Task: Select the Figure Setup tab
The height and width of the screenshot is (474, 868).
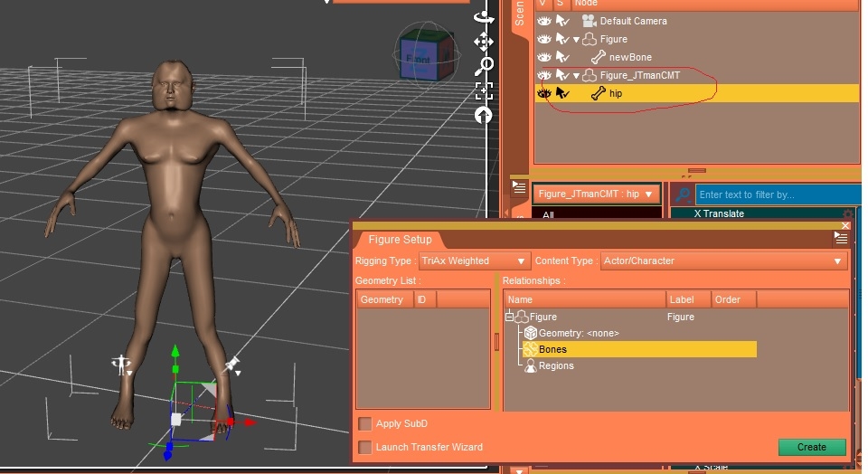Action: (x=400, y=240)
